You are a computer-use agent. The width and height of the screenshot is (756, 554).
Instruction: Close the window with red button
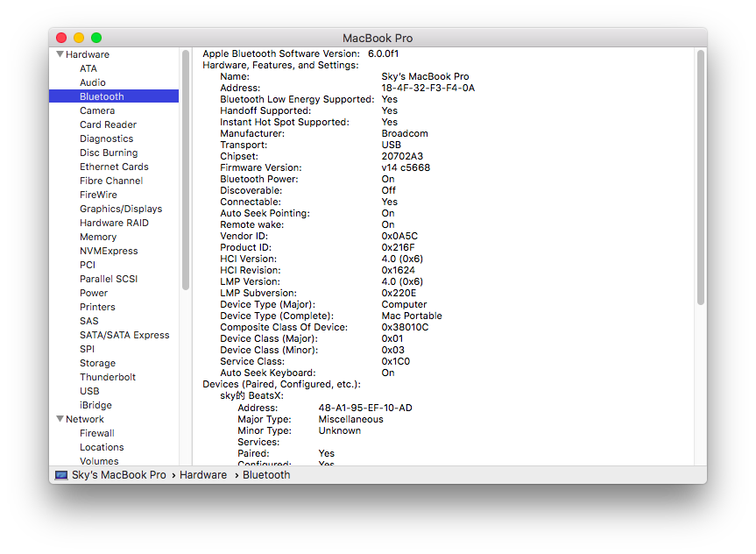pos(61,38)
